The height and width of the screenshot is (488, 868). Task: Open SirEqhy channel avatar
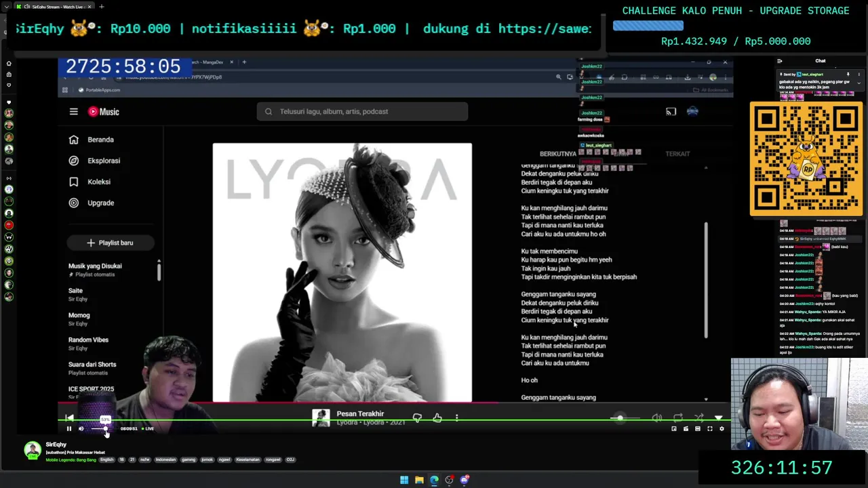pyautogui.click(x=32, y=450)
